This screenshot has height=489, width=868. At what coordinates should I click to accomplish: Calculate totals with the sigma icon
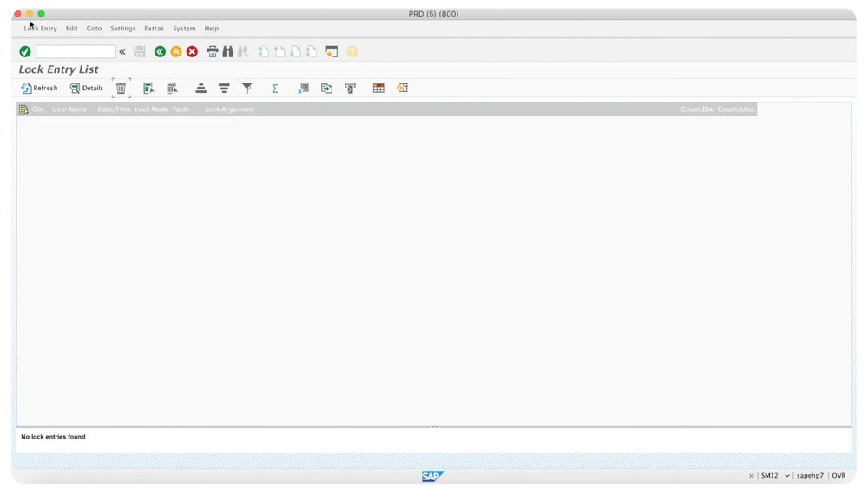[x=274, y=88]
